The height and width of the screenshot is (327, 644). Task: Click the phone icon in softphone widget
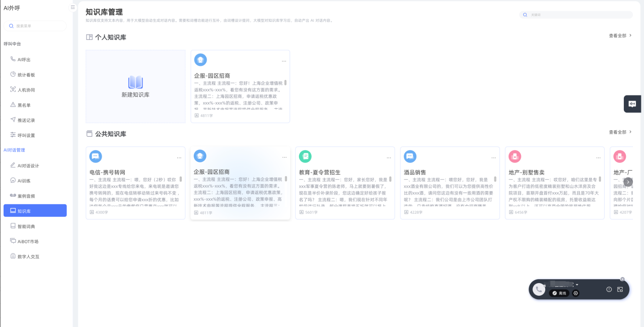(x=538, y=289)
